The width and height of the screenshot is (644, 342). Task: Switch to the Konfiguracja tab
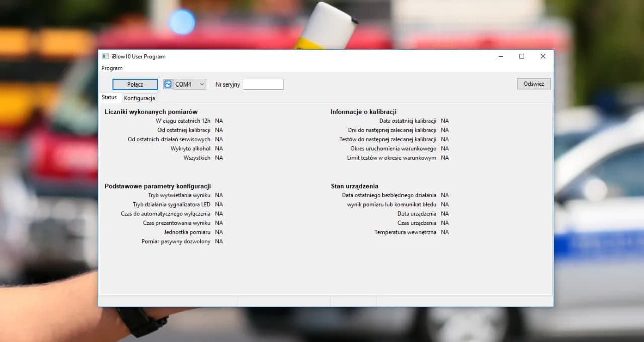pyautogui.click(x=139, y=98)
